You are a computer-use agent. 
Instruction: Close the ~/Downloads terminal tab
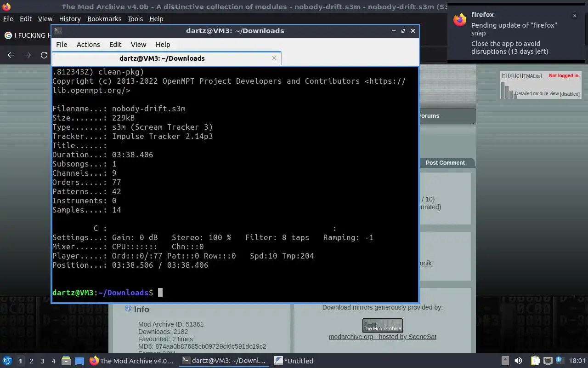click(274, 58)
